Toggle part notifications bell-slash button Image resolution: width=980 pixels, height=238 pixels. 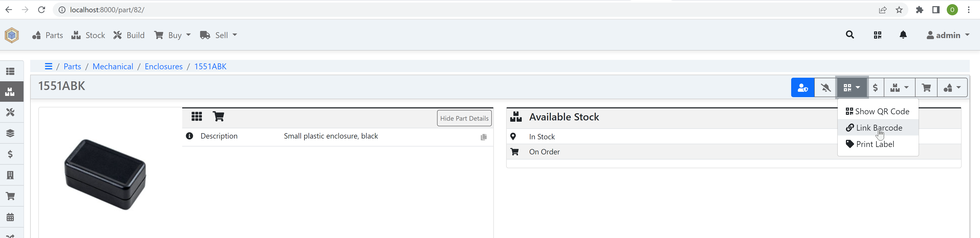825,88
